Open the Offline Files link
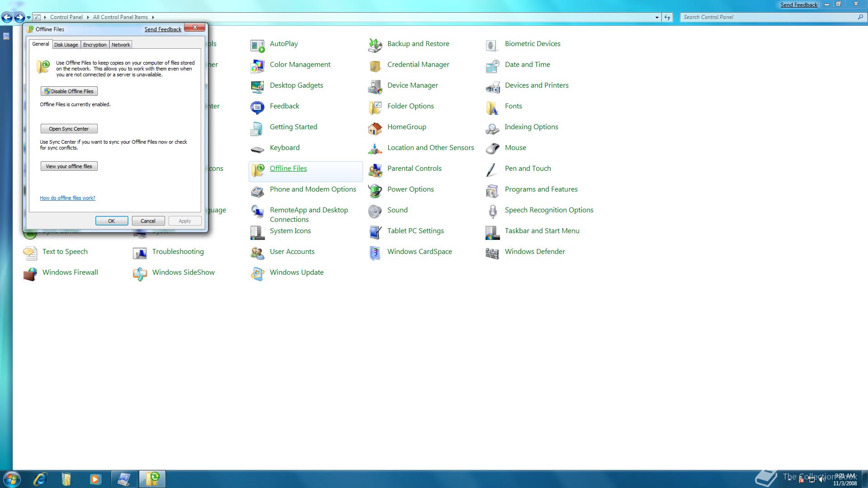This screenshot has width=868, height=488. pos(288,169)
